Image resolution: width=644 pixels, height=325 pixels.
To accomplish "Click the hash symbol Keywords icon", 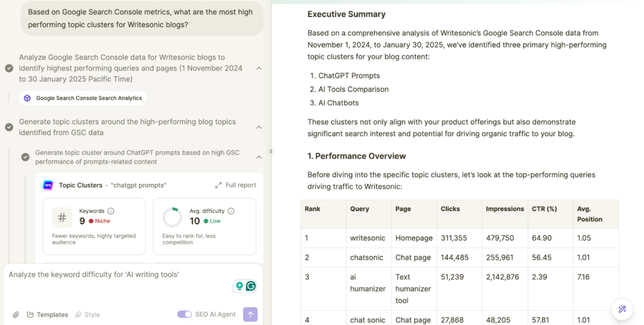I will click(62, 217).
